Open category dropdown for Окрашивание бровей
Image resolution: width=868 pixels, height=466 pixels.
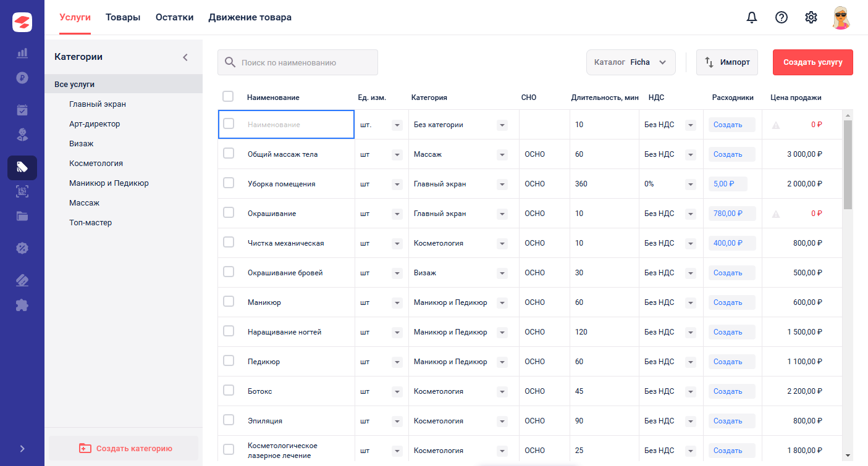tap(502, 273)
